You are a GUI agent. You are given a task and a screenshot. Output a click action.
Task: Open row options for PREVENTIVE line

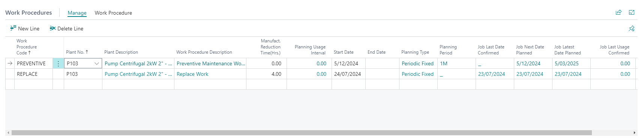coord(58,63)
